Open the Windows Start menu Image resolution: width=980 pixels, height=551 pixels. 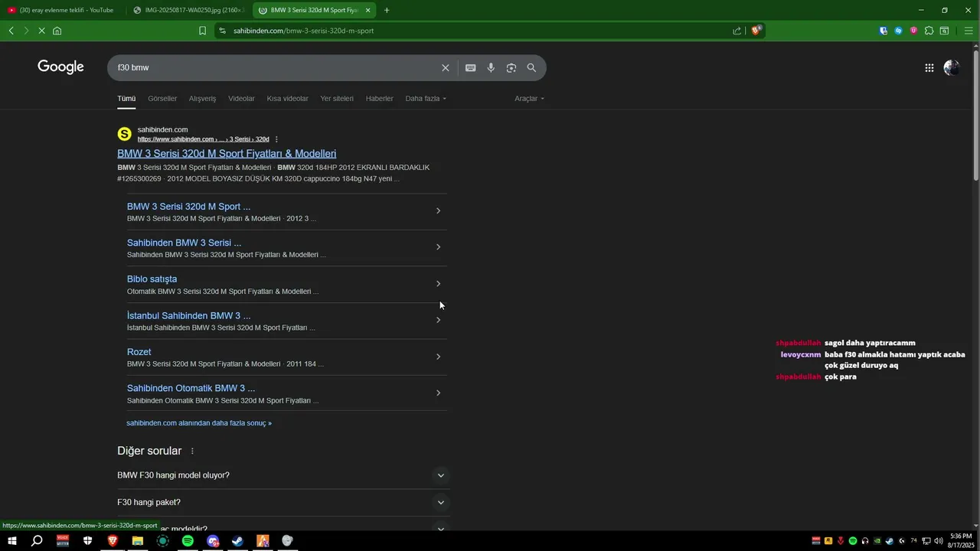12,541
